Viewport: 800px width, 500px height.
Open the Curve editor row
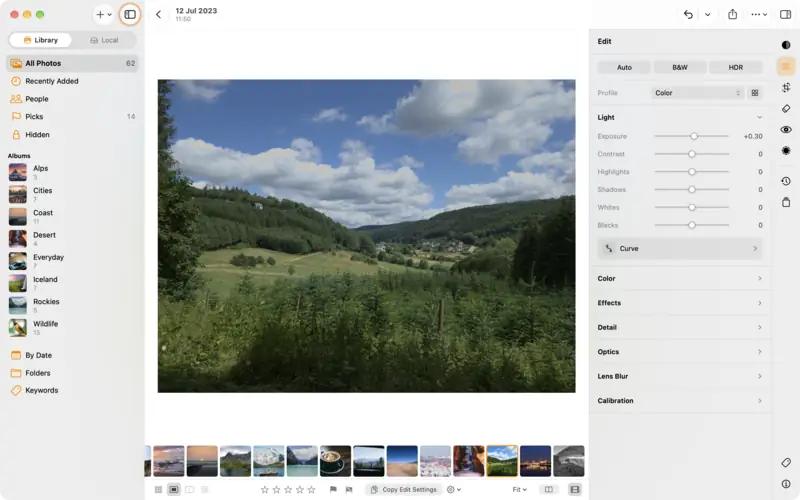[x=680, y=248]
